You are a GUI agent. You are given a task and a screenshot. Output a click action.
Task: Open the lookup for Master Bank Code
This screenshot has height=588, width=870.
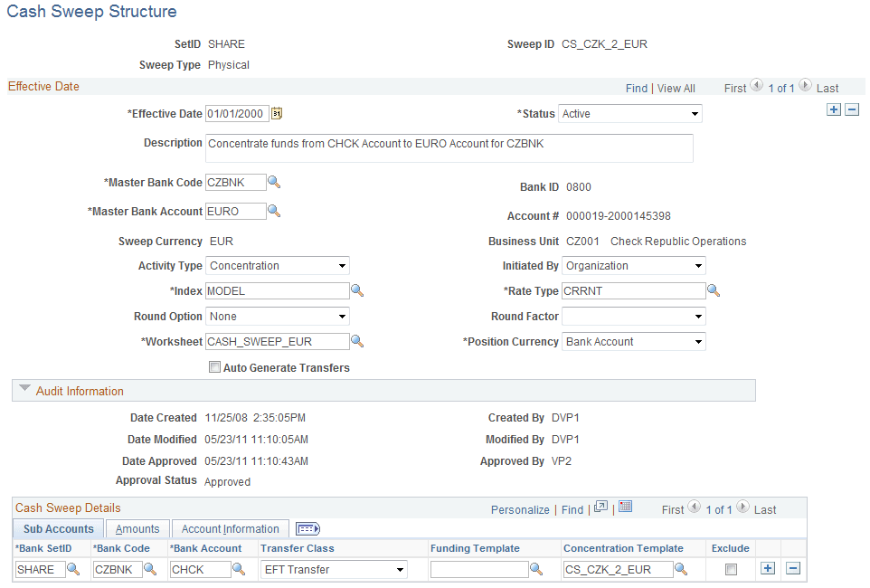click(275, 182)
